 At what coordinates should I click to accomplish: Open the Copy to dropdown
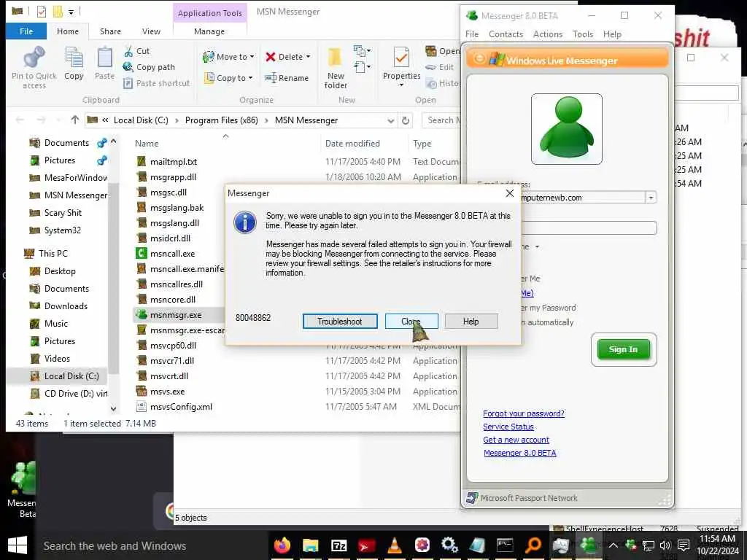pyautogui.click(x=229, y=78)
